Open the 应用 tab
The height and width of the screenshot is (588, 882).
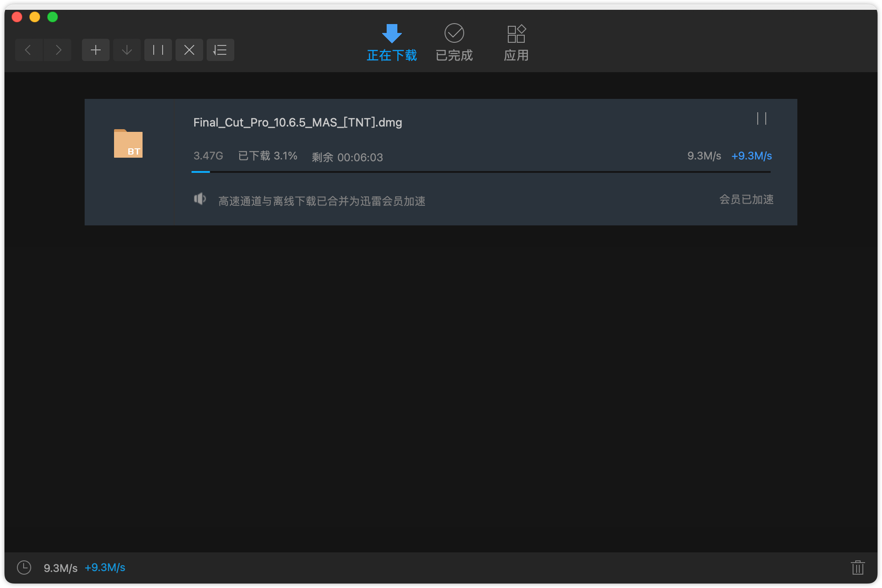tap(516, 43)
